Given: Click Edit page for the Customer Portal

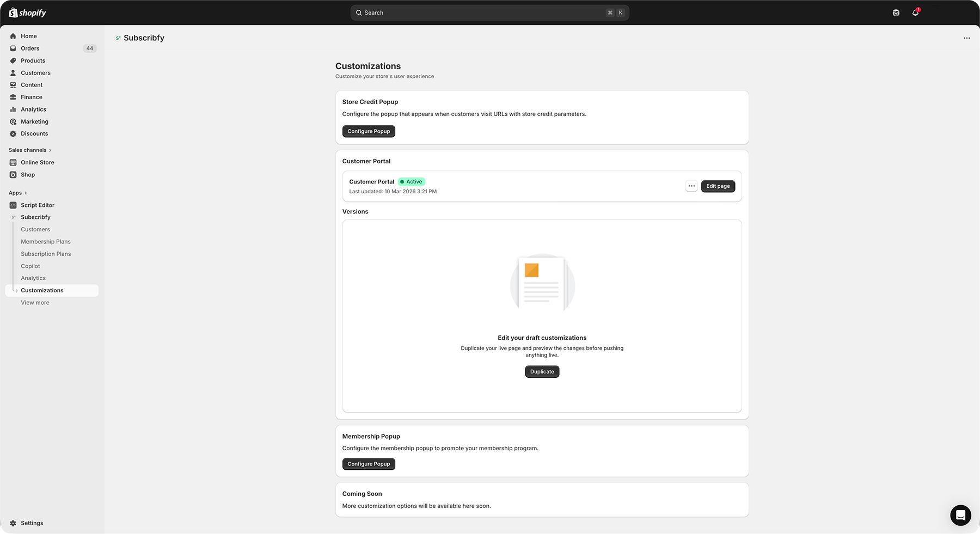Looking at the screenshot, I should (x=718, y=186).
